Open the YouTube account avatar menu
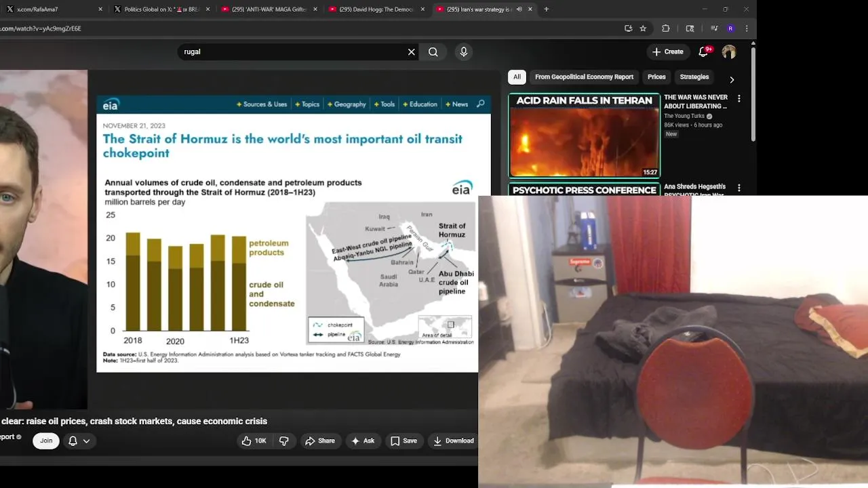 tap(729, 52)
